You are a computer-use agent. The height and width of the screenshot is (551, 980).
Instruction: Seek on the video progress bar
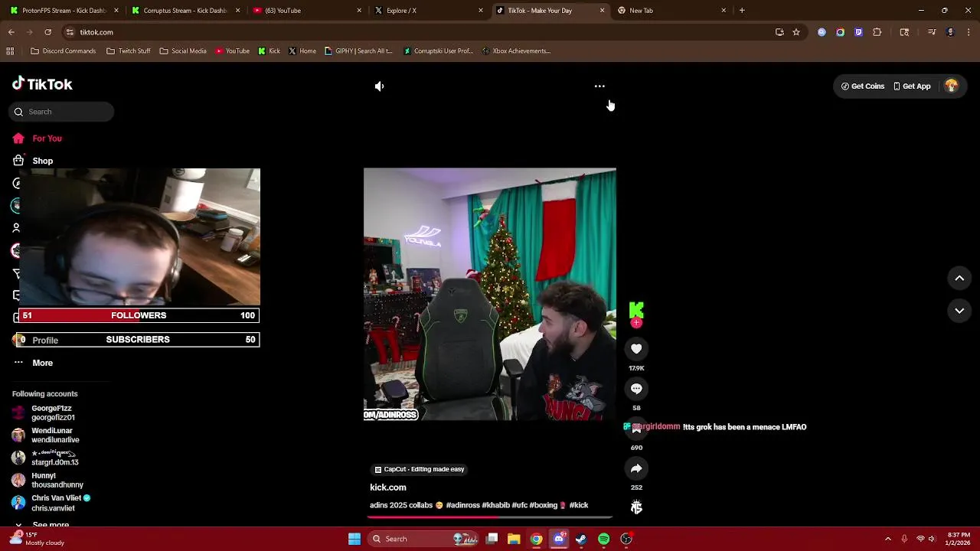[490, 517]
